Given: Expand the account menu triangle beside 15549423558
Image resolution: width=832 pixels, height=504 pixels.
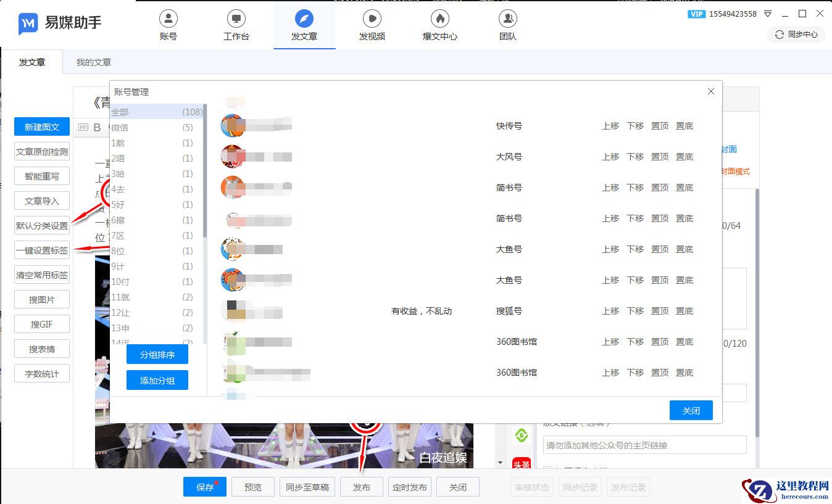Looking at the screenshot, I should click(768, 14).
